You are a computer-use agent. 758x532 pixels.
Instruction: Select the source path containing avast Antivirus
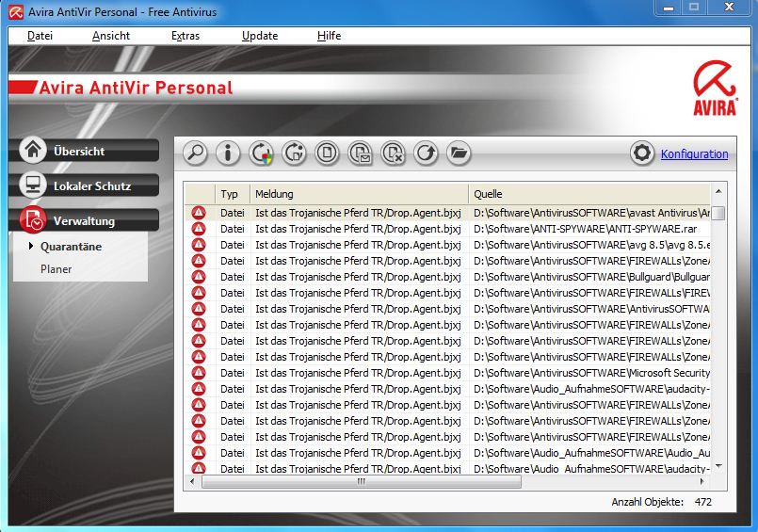click(x=591, y=213)
